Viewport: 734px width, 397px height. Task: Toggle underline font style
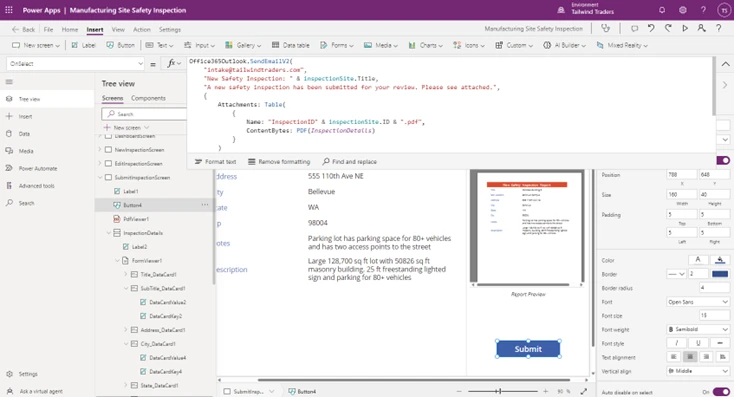pyautogui.click(x=698, y=343)
